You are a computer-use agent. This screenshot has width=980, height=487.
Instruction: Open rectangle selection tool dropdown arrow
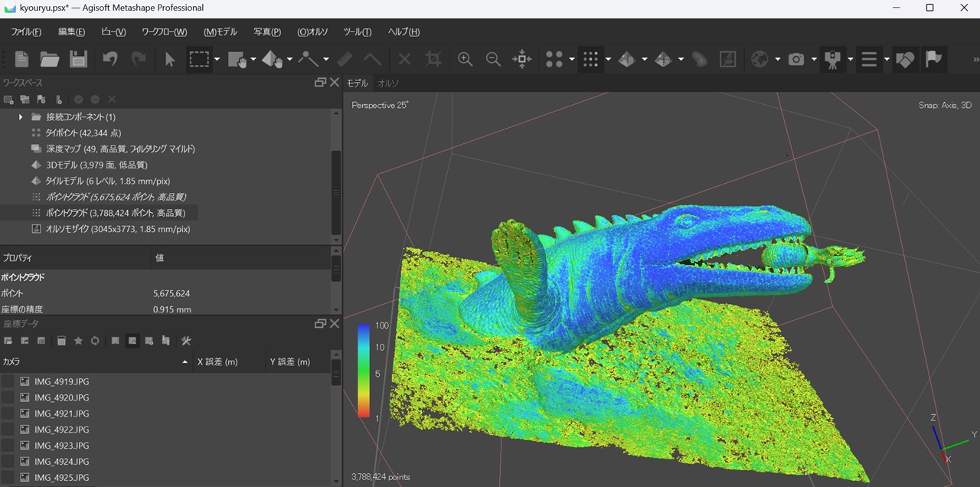click(x=217, y=59)
